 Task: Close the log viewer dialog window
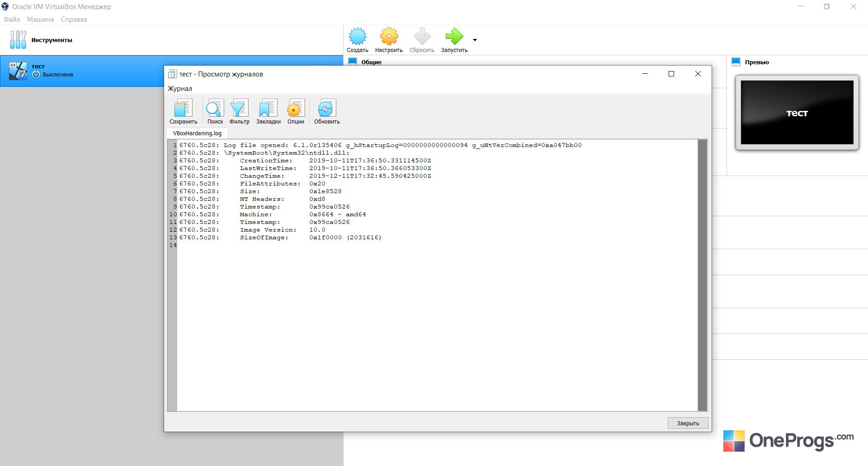tap(698, 74)
